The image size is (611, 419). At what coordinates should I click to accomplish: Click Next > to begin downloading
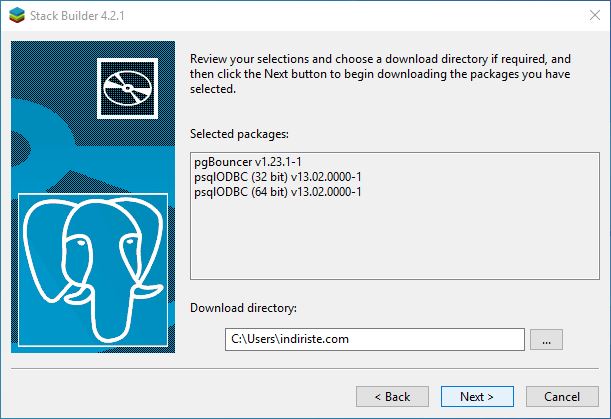pos(477,396)
